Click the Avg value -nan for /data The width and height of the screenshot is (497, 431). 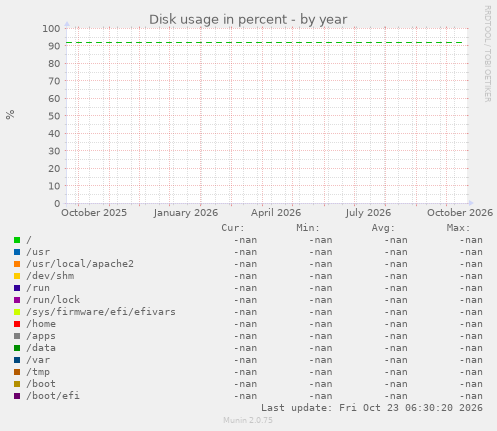click(x=396, y=348)
